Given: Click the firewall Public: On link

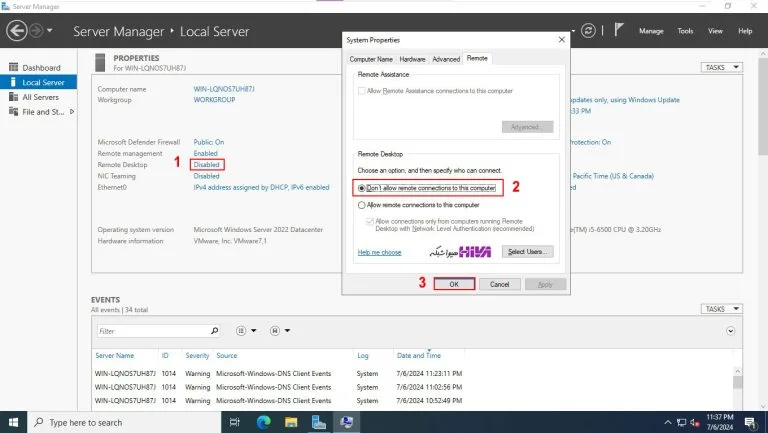Looking at the screenshot, I should [x=209, y=142].
